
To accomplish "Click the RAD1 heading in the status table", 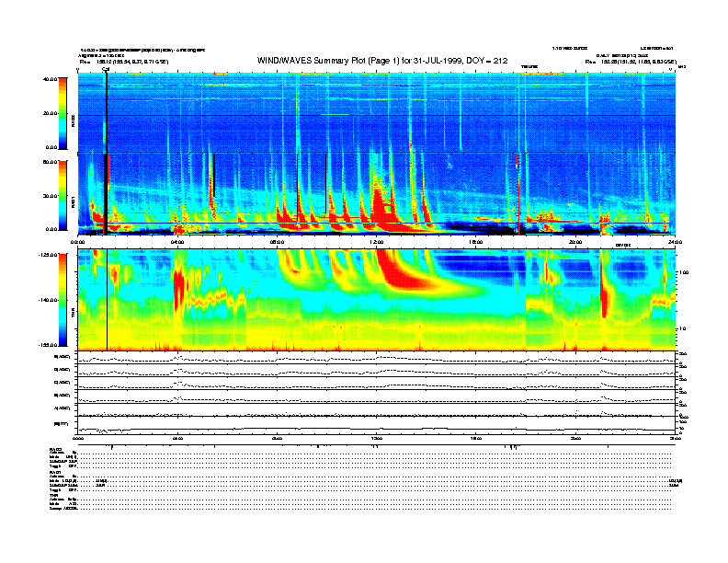I will [54, 472].
